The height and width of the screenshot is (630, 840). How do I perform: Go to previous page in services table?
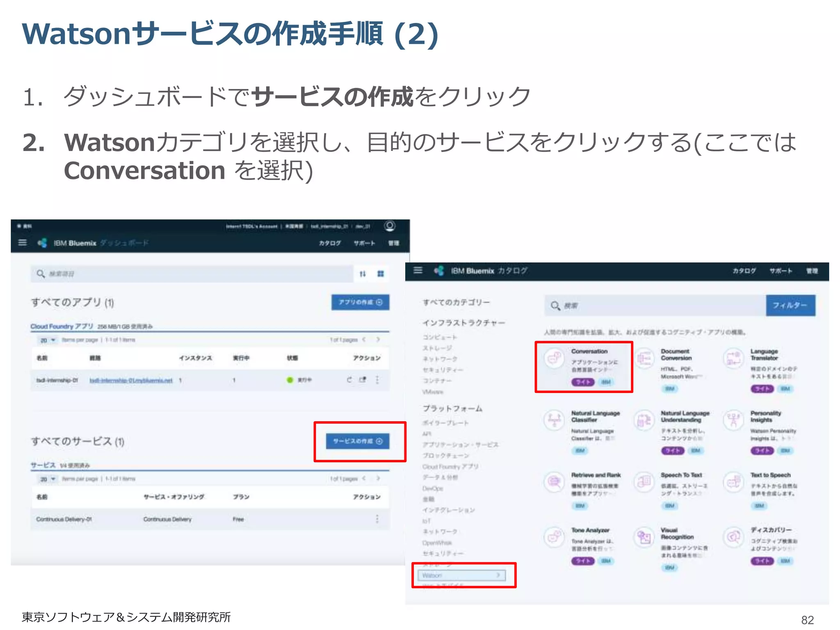click(364, 478)
